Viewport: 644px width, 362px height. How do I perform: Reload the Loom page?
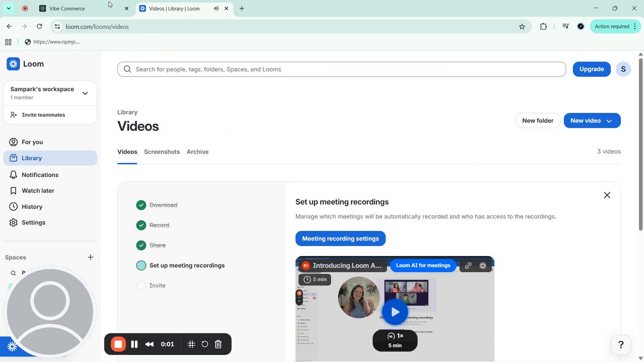(x=39, y=27)
